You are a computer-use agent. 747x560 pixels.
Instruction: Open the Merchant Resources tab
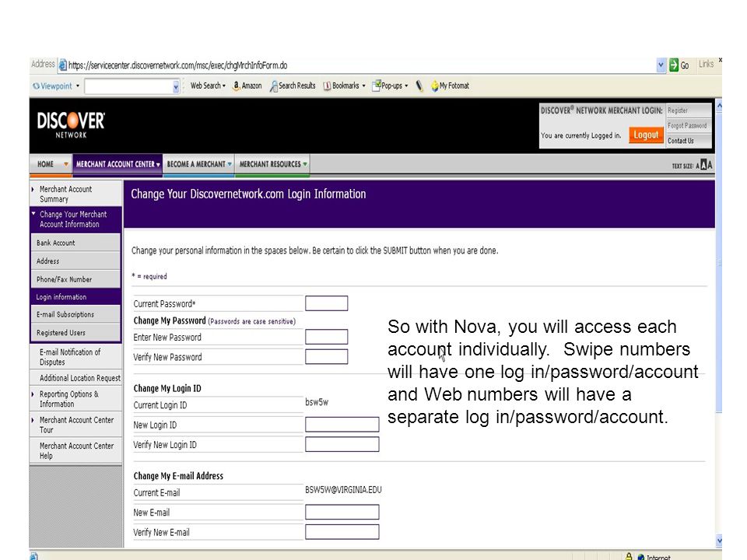tap(272, 164)
